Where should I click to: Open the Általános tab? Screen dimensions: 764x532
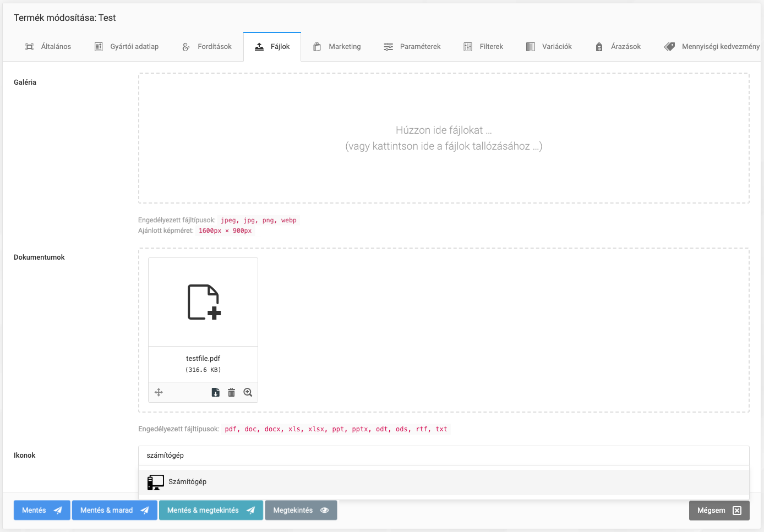tap(48, 47)
